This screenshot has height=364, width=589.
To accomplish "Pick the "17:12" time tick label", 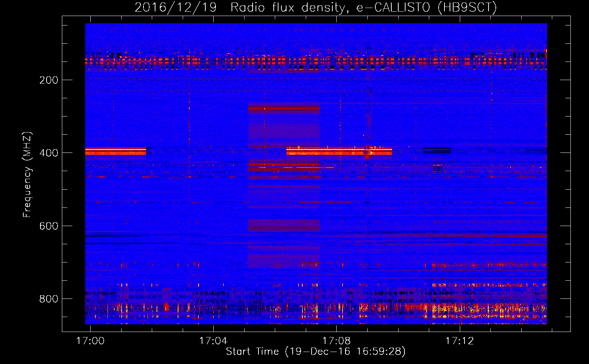I will tap(460, 341).
